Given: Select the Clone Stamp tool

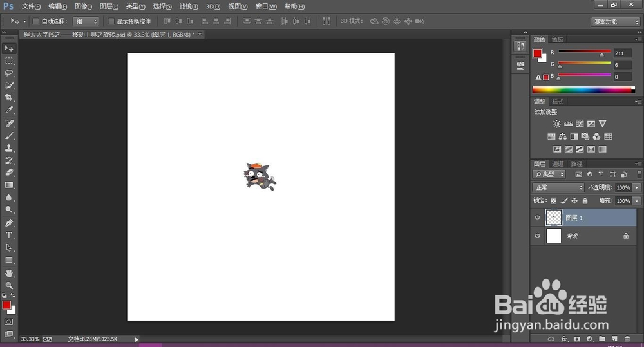Looking at the screenshot, I should (x=8, y=148).
